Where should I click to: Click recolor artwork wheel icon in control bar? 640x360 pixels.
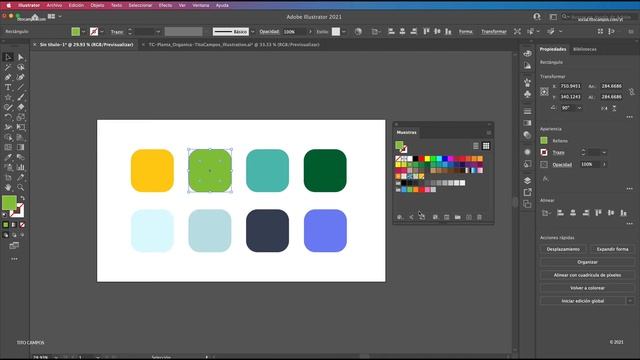pos(358,31)
